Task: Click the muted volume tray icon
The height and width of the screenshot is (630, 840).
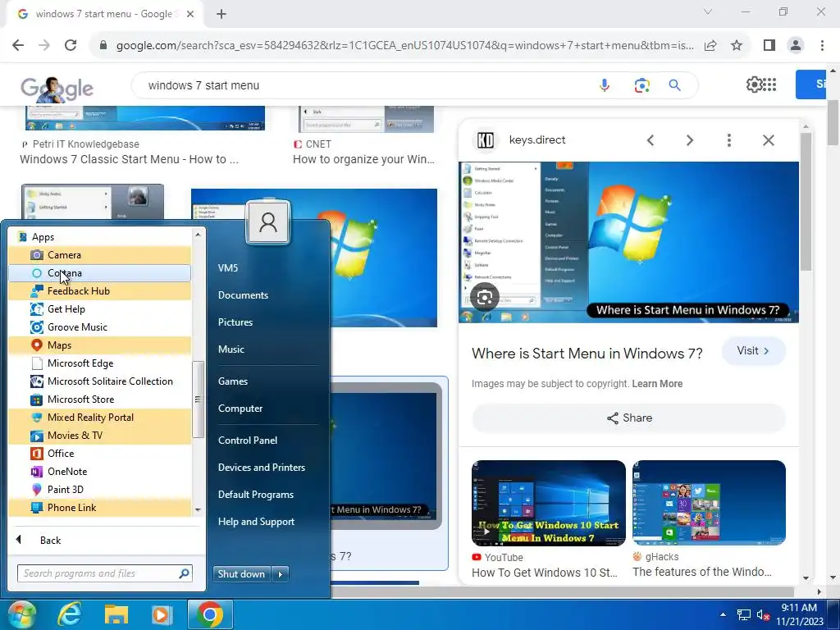Action: tap(763, 615)
